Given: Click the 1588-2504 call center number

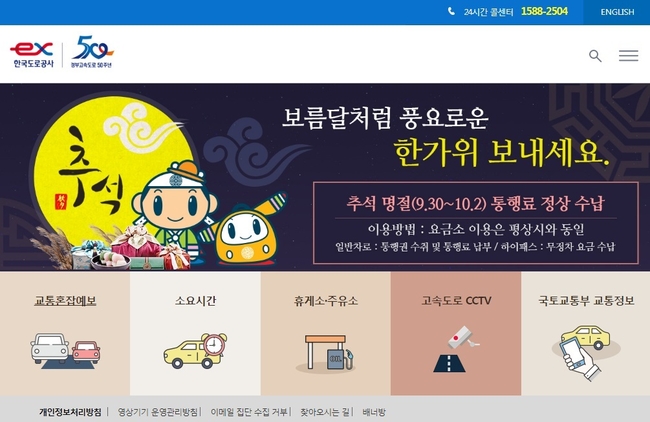Looking at the screenshot, I should [544, 12].
